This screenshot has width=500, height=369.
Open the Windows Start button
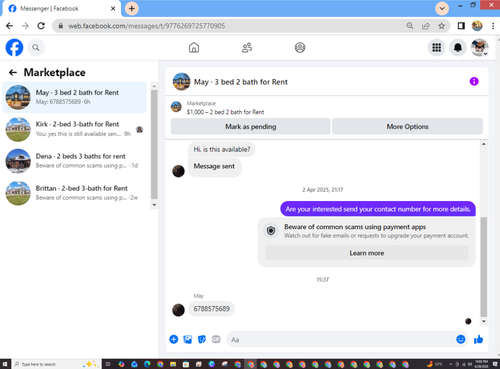pos(4,364)
